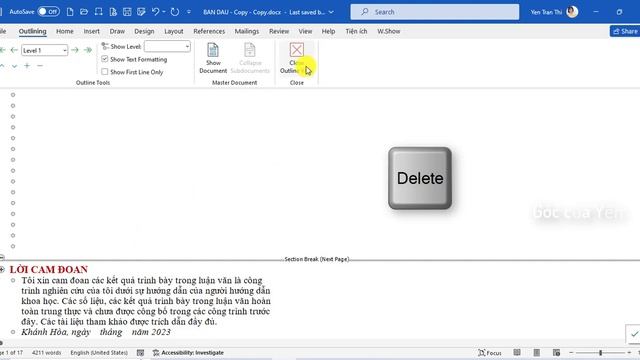640x360 pixels.
Task: Switch to Web Layout view icon
Action: [x=556, y=353]
